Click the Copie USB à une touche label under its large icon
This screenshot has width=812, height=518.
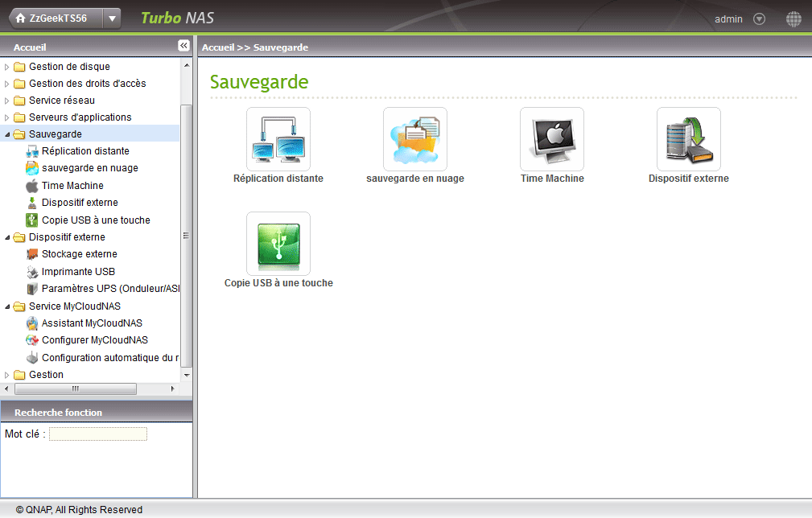click(x=278, y=283)
